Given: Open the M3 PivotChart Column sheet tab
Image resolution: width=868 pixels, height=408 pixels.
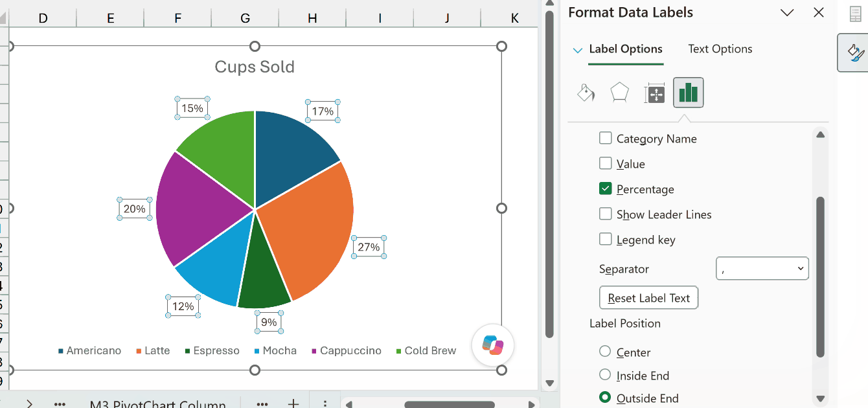Looking at the screenshot, I should coord(157,404).
